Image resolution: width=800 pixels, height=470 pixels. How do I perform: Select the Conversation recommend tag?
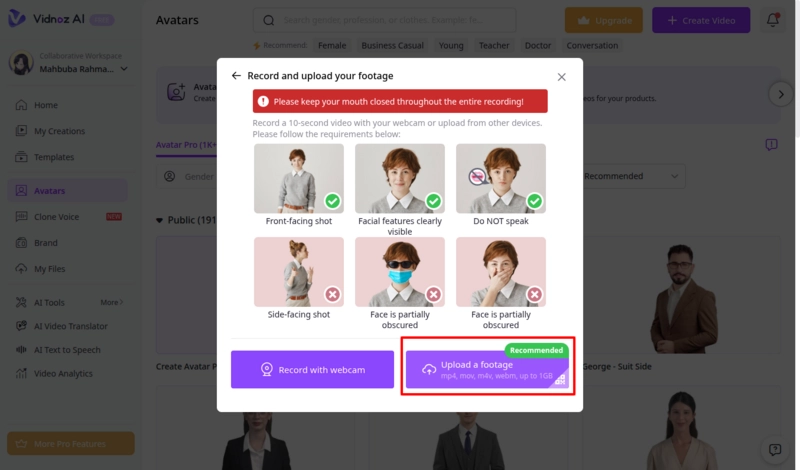[x=592, y=45]
